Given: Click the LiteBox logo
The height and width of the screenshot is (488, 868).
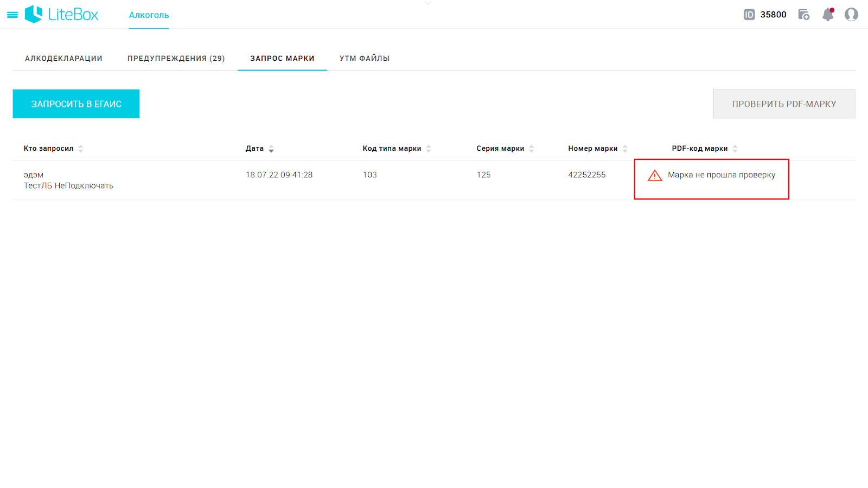Looking at the screenshot, I should click(x=62, y=14).
